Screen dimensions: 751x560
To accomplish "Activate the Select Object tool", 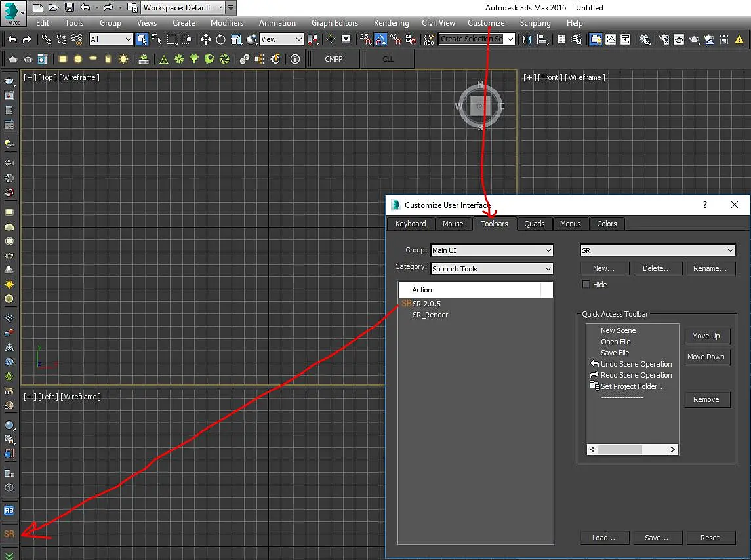I will (142, 39).
